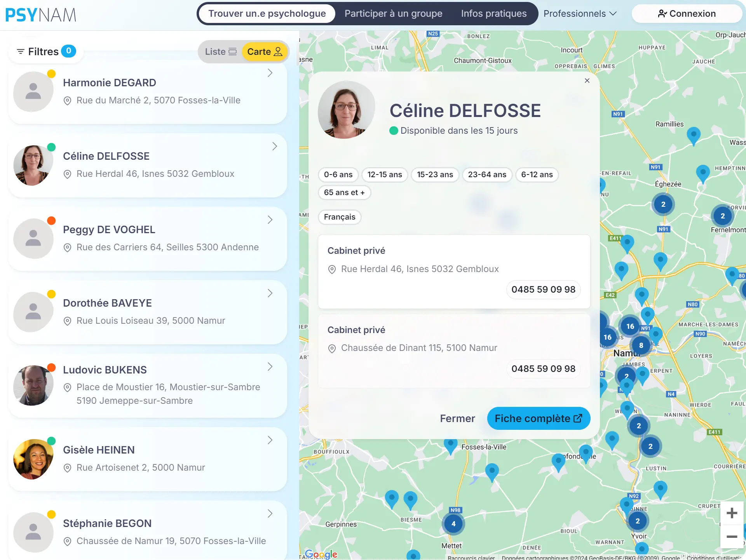Click Ludovic BUKENS profile photo
This screenshot has width=746, height=560.
(x=33, y=385)
